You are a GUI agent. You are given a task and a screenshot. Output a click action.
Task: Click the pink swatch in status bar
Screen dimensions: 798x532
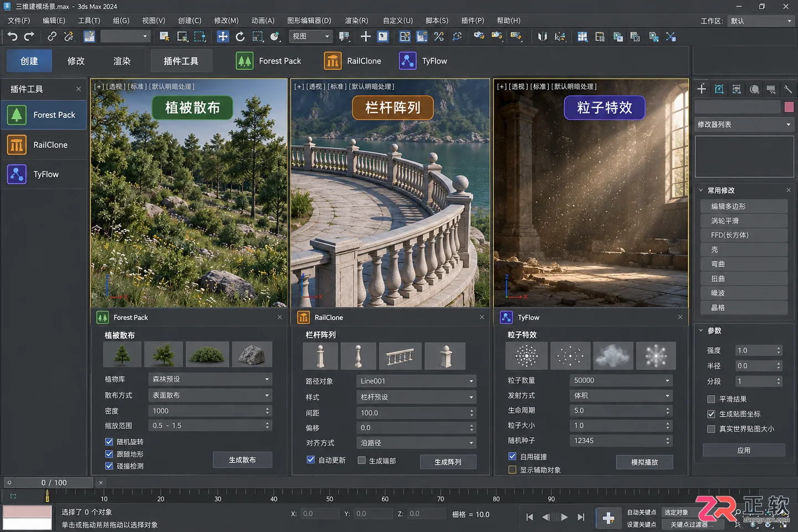click(x=27, y=511)
